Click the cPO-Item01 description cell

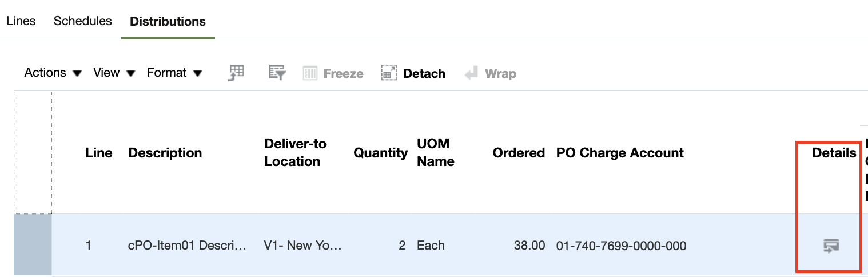pos(188,246)
